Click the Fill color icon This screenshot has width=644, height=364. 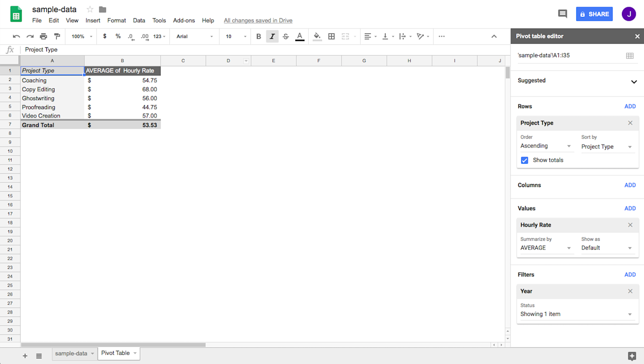coord(317,36)
